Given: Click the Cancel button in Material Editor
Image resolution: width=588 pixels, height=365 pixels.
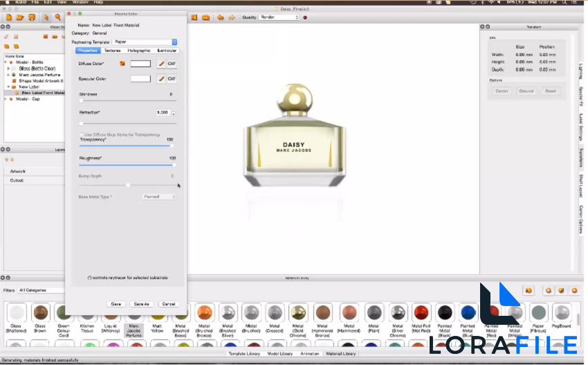Looking at the screenshot, I should point(168,304).
